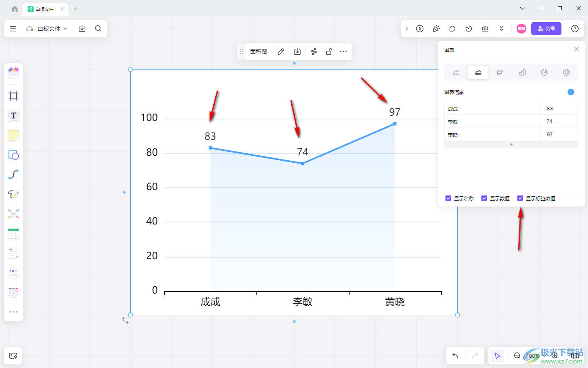Select the Frame tool
The width and height of the screenshot is (588, 368).
(x=13, y=96)
